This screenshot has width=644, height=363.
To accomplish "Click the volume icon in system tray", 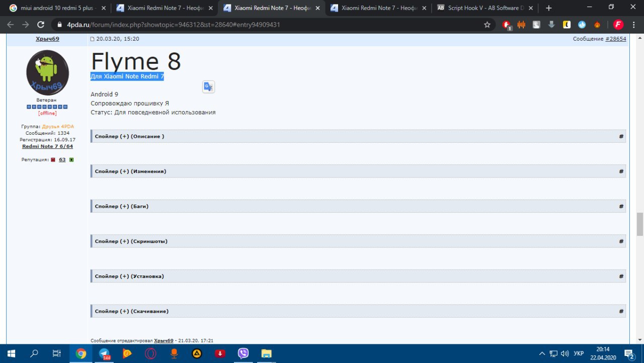I will (x=565, y=353).
